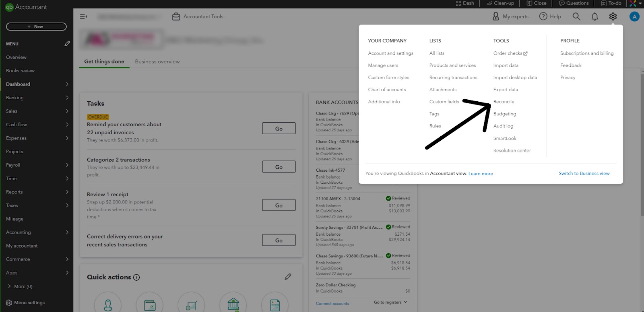Image resolution: width=644 pixels, height=312 pixels.
Task: Open Resolution center
Action: [512, 150]
